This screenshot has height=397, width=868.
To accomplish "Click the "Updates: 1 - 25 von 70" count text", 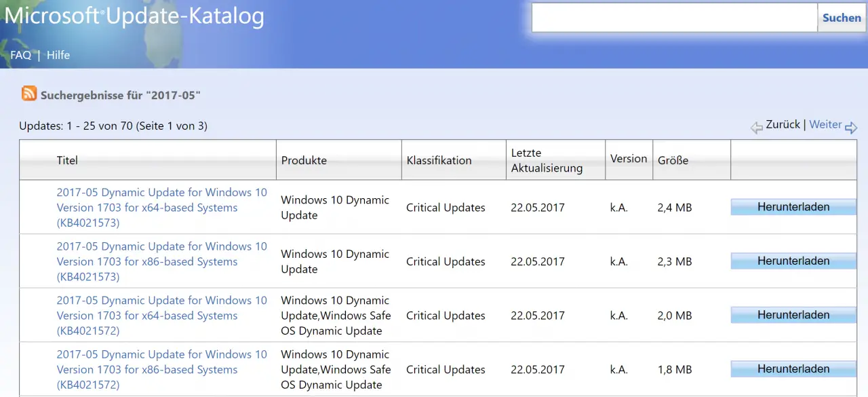I will coord(76,126).
